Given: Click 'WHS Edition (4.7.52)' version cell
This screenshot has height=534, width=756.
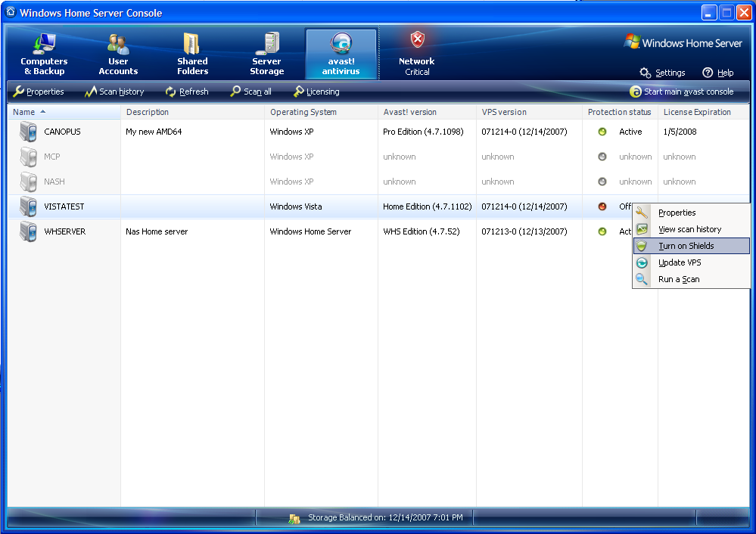Looking at the screenshot, I should [x=422, y=231].
